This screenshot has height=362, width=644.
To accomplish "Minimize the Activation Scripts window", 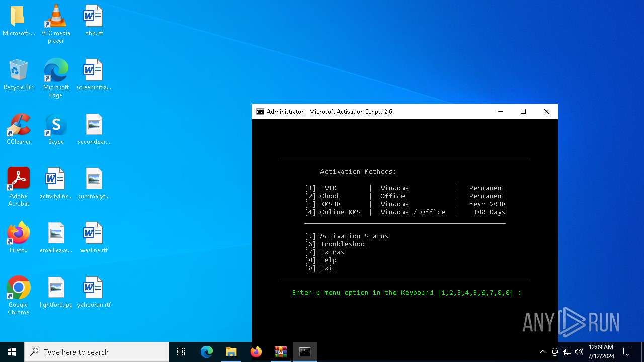I will coord(501,112).
